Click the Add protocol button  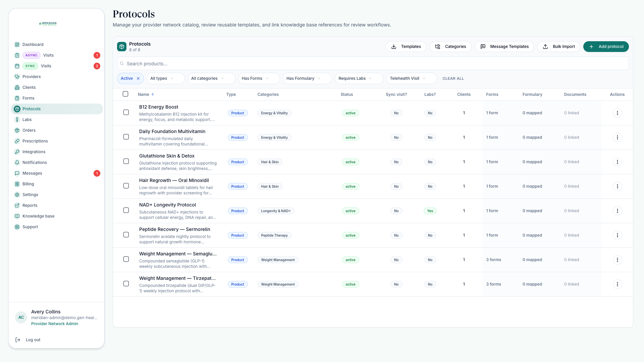[606, 47]
